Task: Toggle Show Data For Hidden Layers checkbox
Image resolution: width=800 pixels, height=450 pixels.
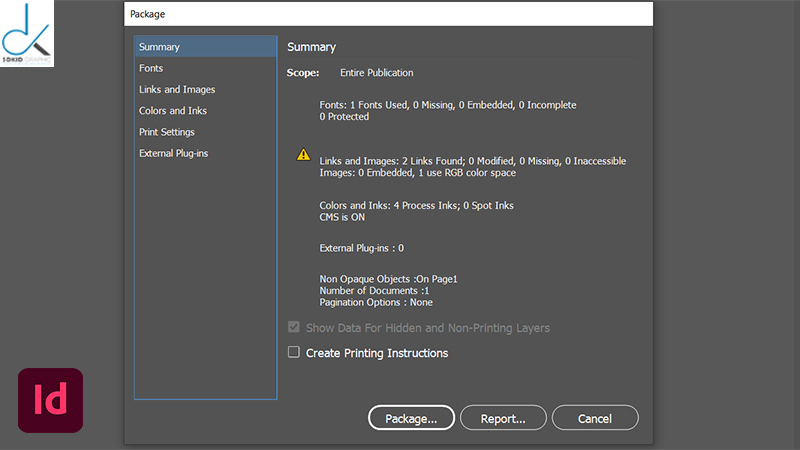Action: pyautogui.click(x=294, y=327)
